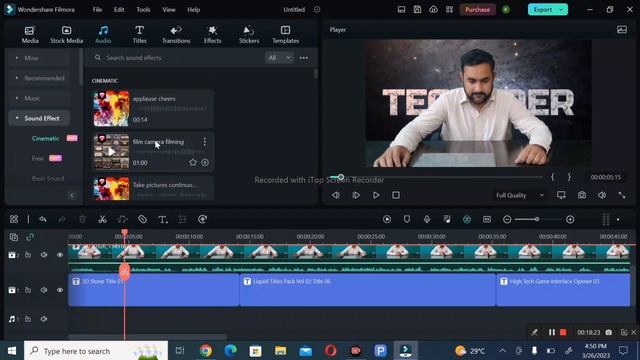Open the Help menu

tap(193, 9)
